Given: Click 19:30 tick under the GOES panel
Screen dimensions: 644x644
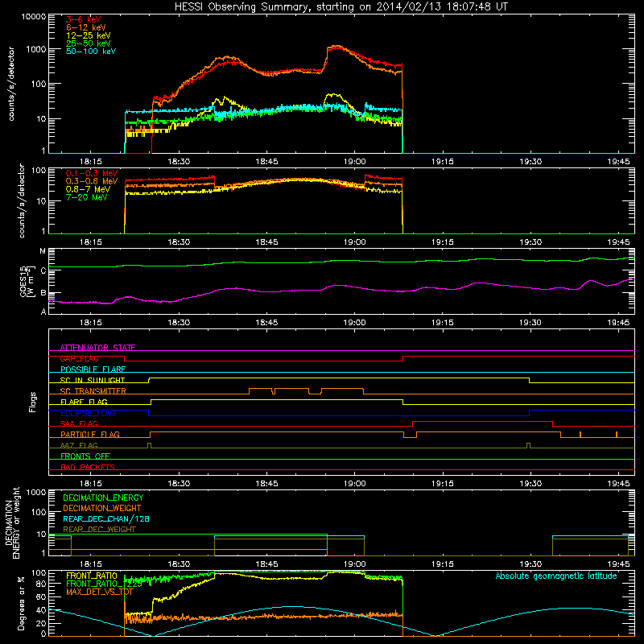Looking at the screenshot, I should coord(530,323).
